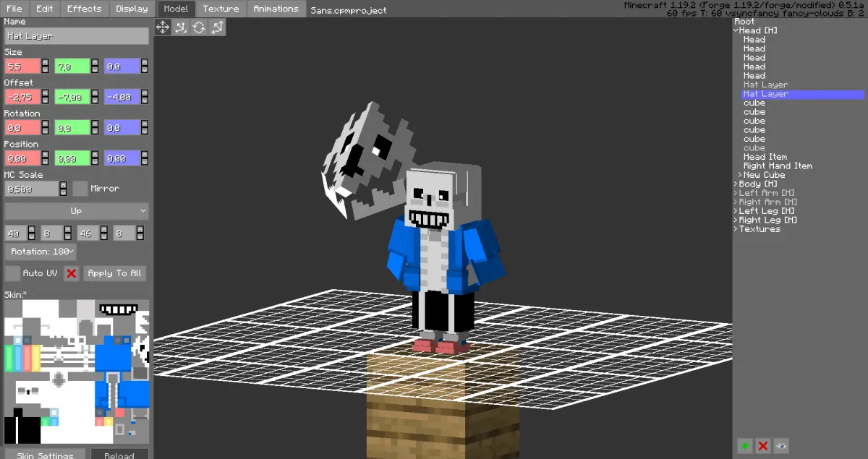Click the Apply To All button
The image size is (868, 459).
pos(115,273)
